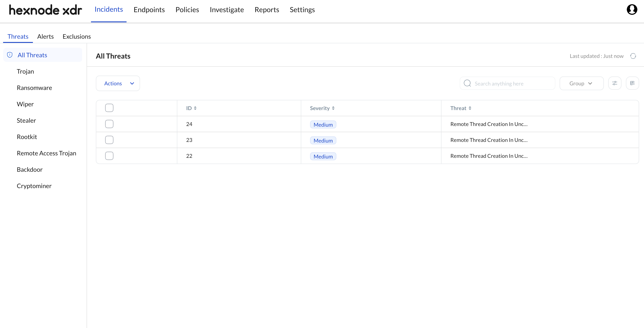Image resolution: width=644 pixels, height=328 pixels.
Task: Click the shield icon beside All Threats
Action: pyautogui.click(x=10, y=55)
